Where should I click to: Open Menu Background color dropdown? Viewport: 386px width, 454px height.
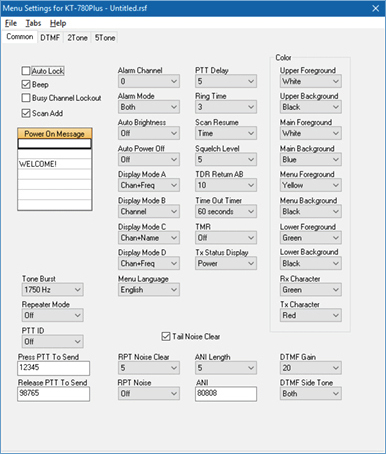[x=311, y=211]
